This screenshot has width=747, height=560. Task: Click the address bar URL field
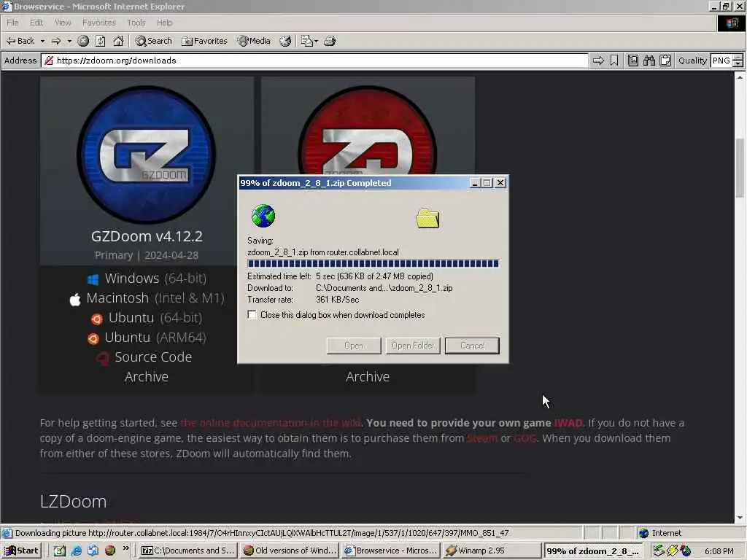pyautogui.click(x=314, y=61)
